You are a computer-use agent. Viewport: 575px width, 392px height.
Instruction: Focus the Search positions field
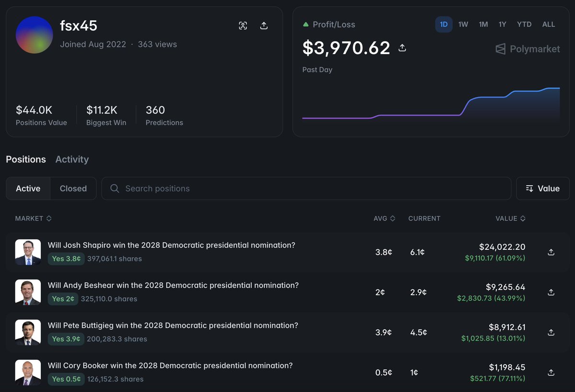click(306, 189)
